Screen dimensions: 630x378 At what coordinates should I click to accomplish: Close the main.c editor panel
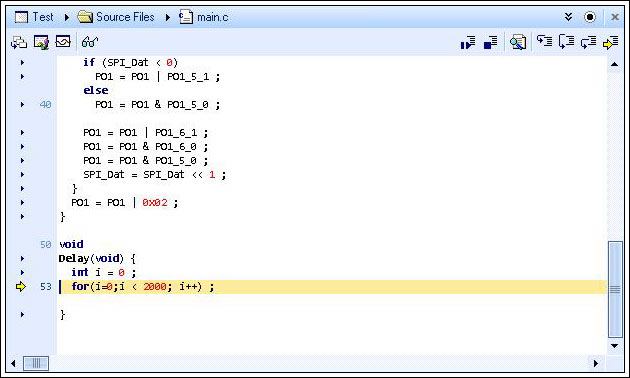point(615,17)
